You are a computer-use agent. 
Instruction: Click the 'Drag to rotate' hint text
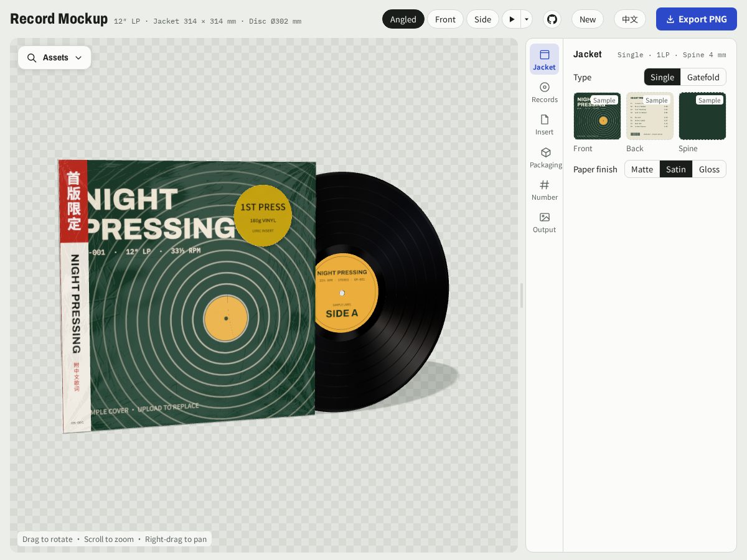coord(47,539)
